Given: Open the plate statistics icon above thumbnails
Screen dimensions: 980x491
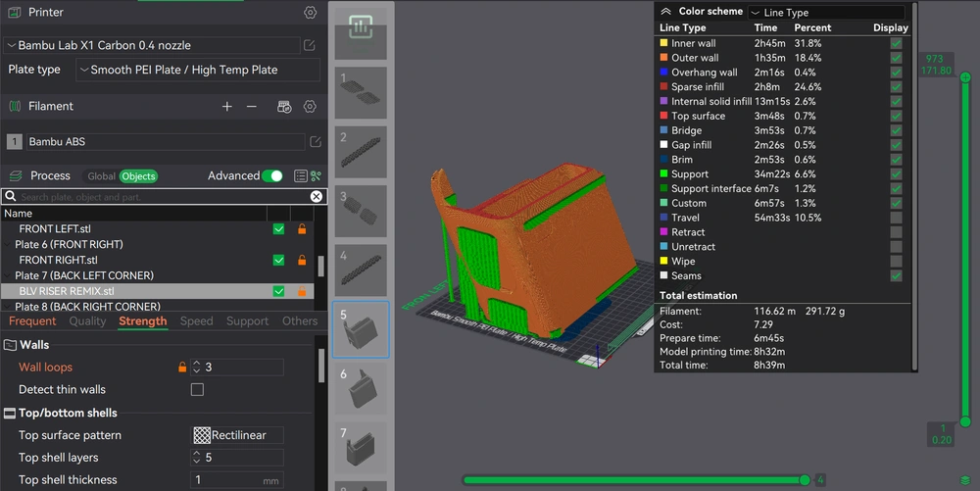Looking at the screenshot, I should click(x=361, y=27).
